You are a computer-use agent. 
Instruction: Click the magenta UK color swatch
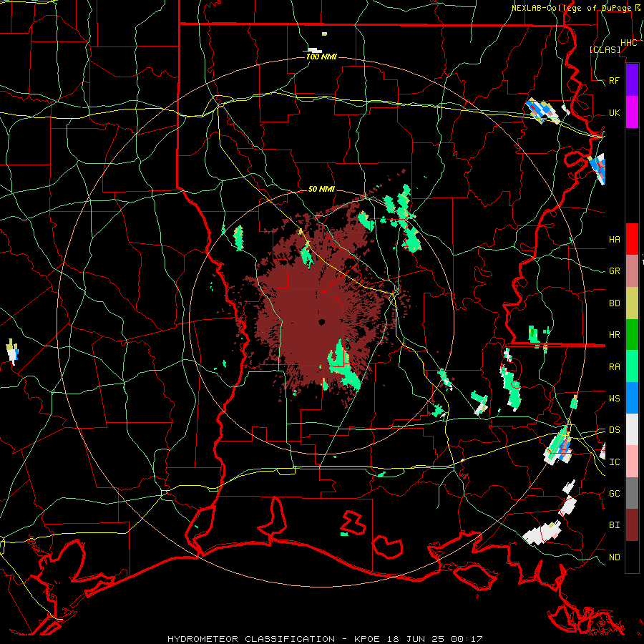[x=632, y=112]
